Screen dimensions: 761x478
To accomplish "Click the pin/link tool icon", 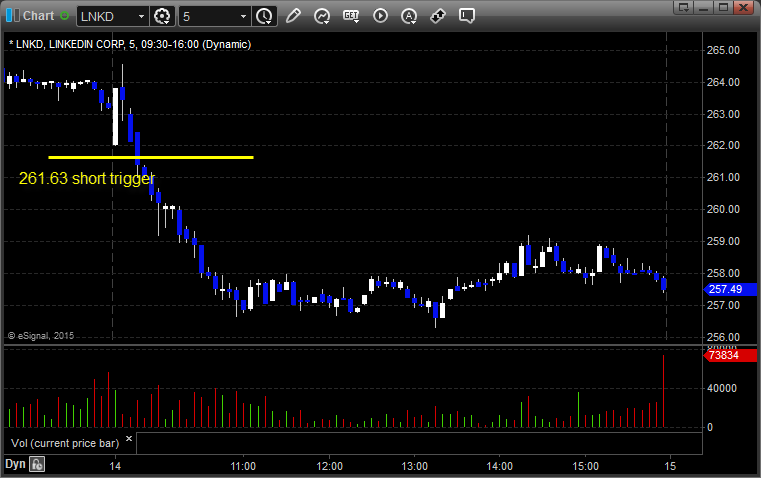I will 438,16.
